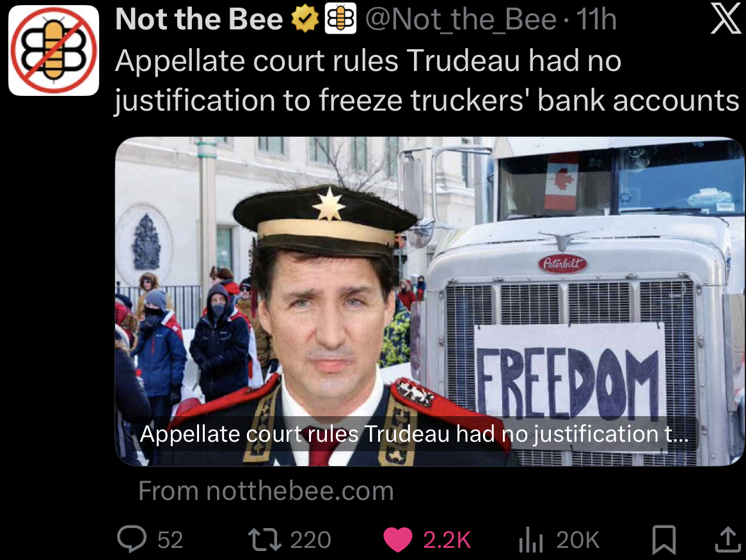Open the 11h post timestamp
Viewport: 746px width, 560px height.
597,19
